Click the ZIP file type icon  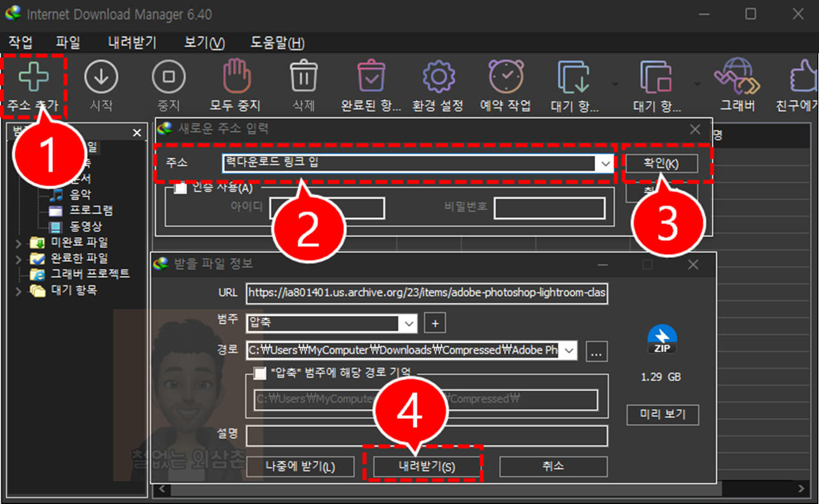[x=662, y=340]
